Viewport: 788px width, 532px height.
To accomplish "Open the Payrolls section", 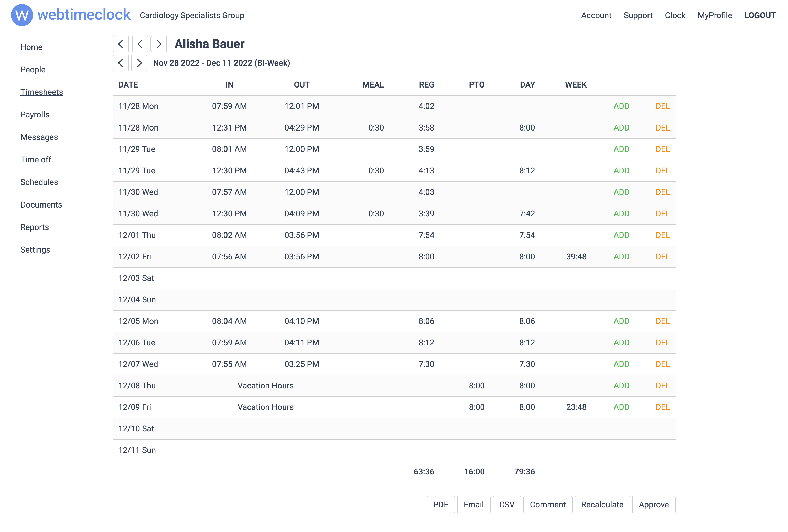I will coord(35,115).
